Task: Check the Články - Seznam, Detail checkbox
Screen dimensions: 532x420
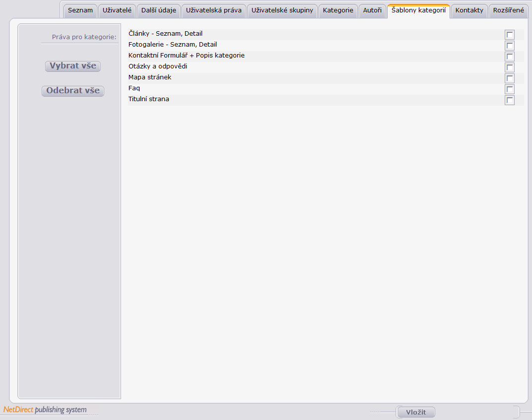Action: coord(509,35)
